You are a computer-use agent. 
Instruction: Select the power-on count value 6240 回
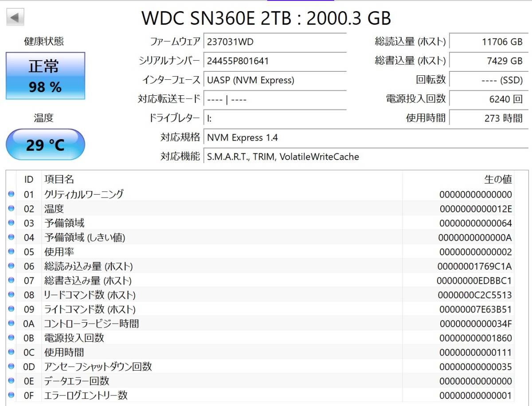click(489, 99)
